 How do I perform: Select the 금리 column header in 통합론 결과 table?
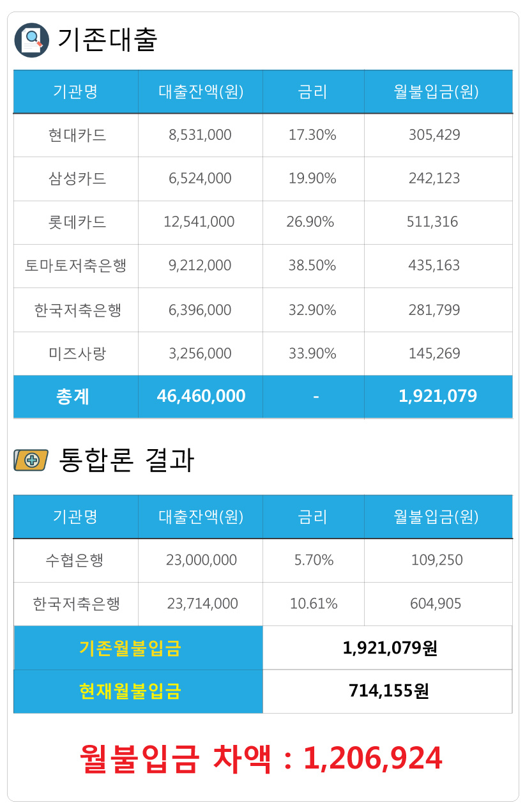313,516
